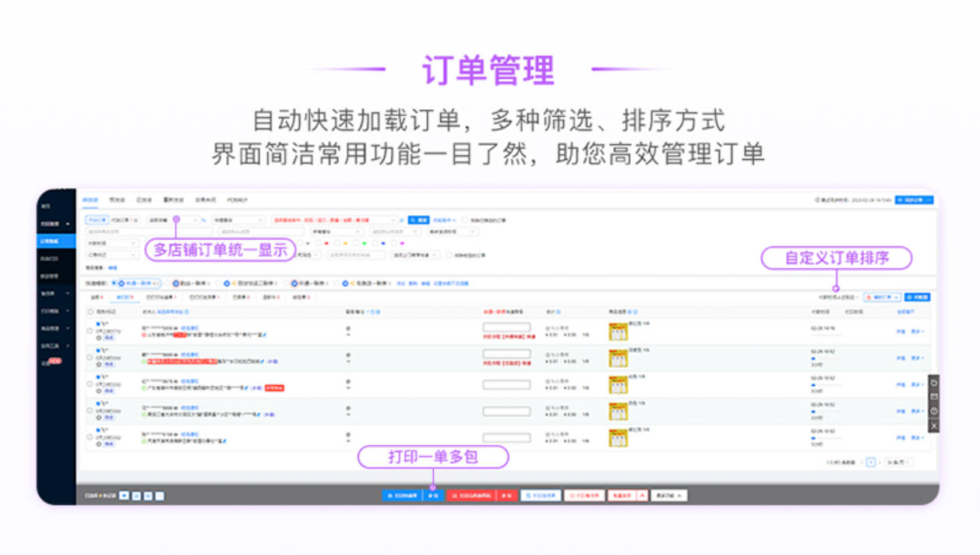Open the 退款中 order status tab
Image resolution: width=980 pixels, height=555 pixels.
pos(271,297)
